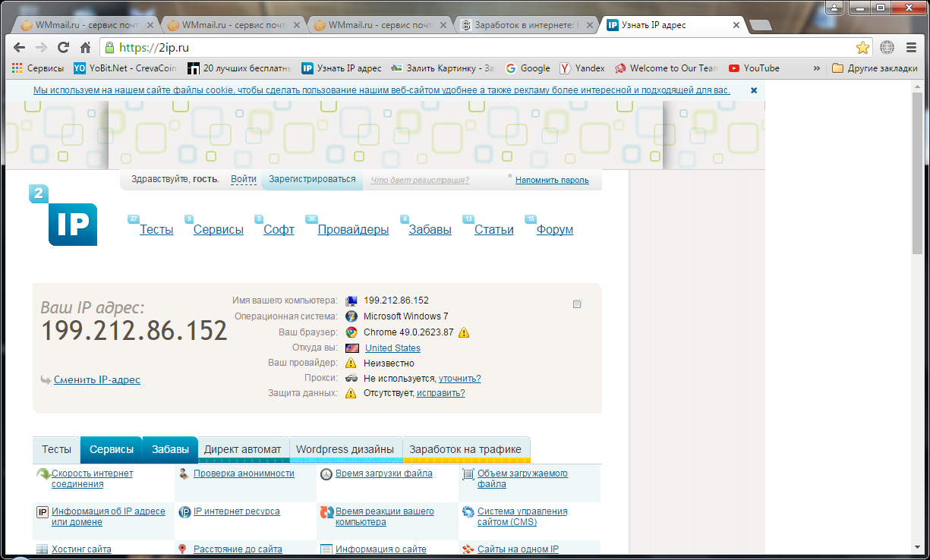Image resolution: width=930 pixels, height=560 pixels.
Task: Click the Время загрузки файла clock icon
Action: click(x=326, y=474)
